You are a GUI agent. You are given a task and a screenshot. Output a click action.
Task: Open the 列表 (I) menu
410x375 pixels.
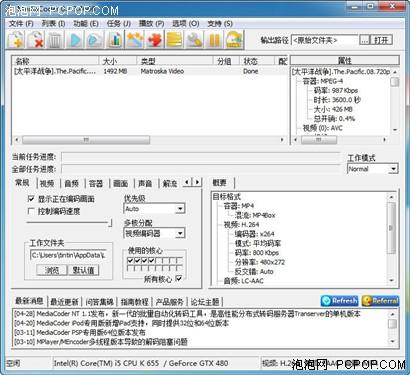(53, 24)
